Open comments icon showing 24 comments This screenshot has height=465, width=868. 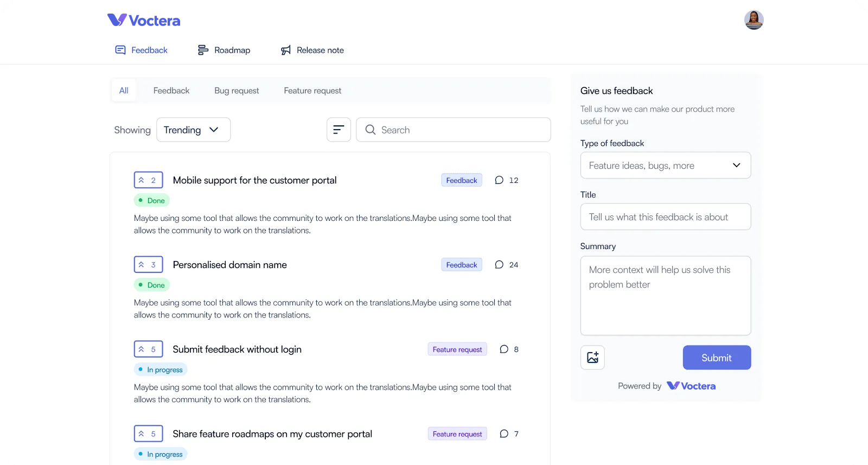(x=499, y=265)
